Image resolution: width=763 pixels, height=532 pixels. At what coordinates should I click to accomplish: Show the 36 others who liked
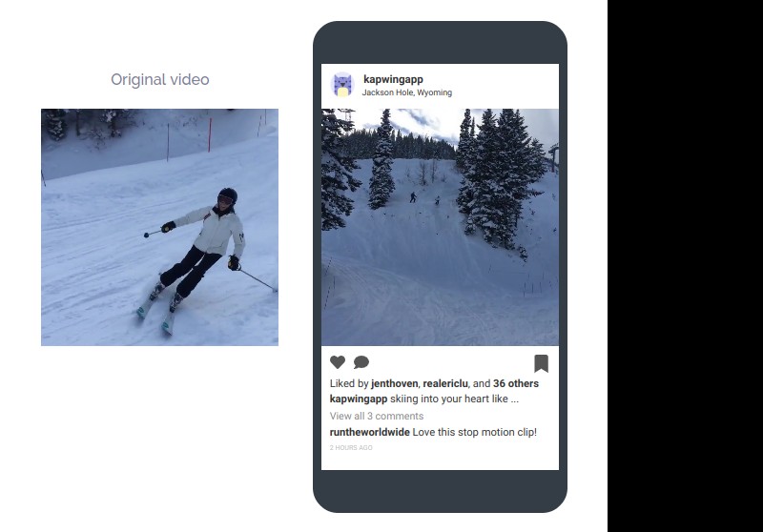tap(516, 383)
